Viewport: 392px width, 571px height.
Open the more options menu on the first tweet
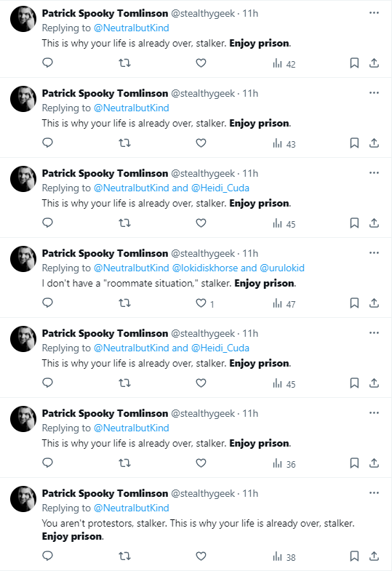coord(374,13)
